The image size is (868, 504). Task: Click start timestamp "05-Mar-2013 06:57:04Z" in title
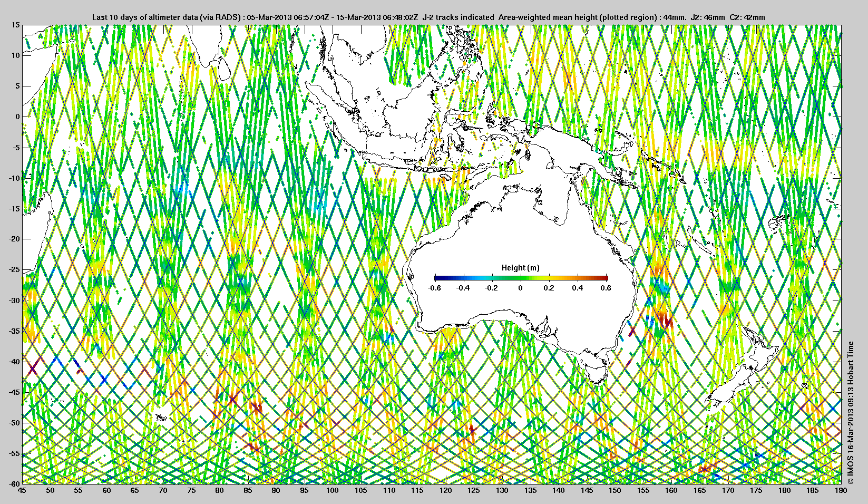[x=288, y=17]
